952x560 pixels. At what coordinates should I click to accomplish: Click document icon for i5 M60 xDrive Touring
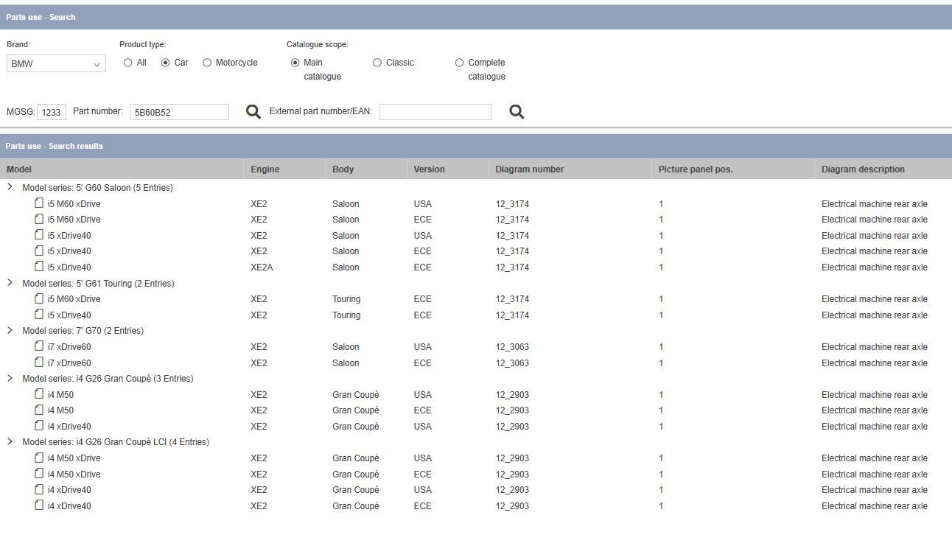pos(39,298)
